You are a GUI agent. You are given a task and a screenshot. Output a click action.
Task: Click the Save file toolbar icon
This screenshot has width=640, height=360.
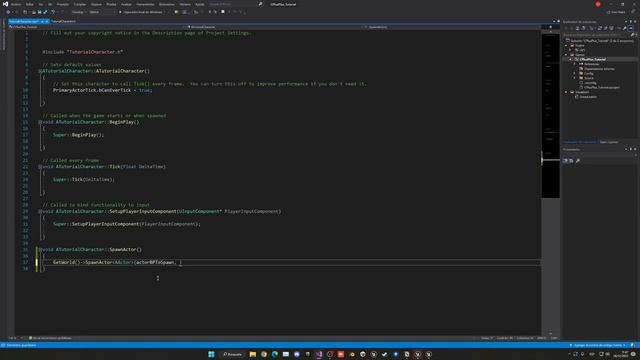[x=40, y=12]
